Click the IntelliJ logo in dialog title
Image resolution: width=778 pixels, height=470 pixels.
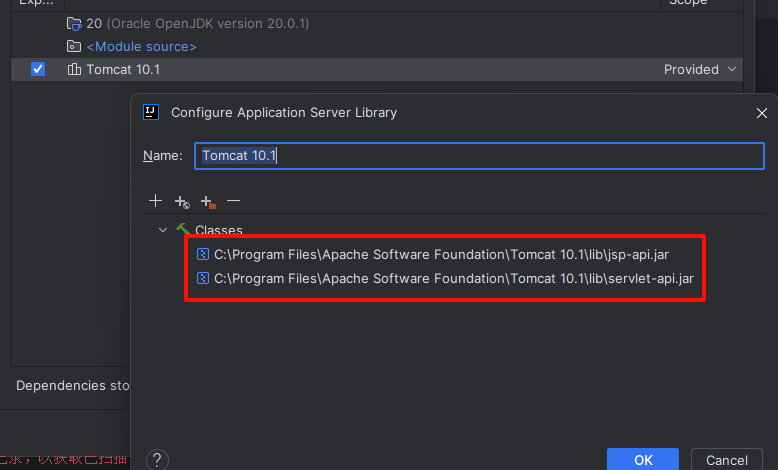point(151,112)
